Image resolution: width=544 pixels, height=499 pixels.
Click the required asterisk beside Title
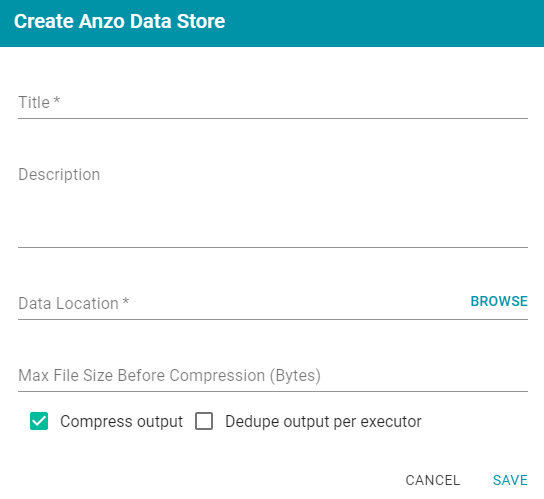pos(57,101)
